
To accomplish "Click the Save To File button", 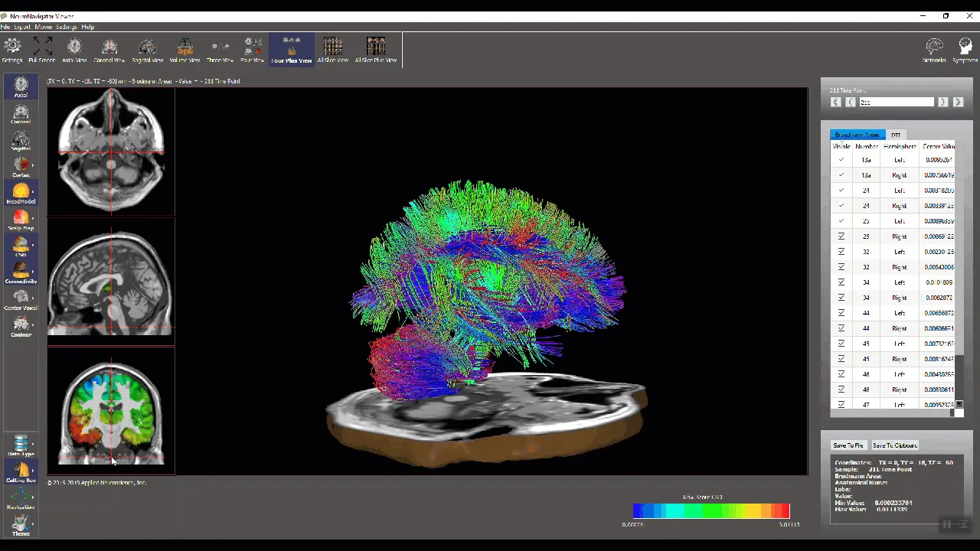I will click(848, 445).
